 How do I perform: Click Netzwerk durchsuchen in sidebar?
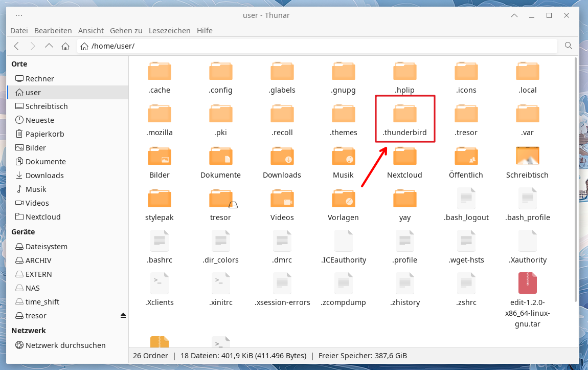[65, 345]
